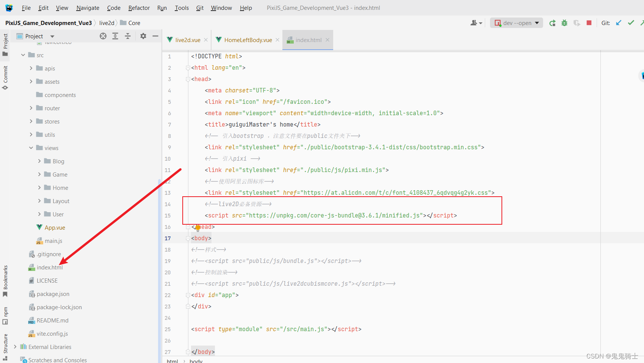Click the live2d breadcrumb in navigation bar
The width and height of the screenshot is (644, 363).
[x=107, y=23]
